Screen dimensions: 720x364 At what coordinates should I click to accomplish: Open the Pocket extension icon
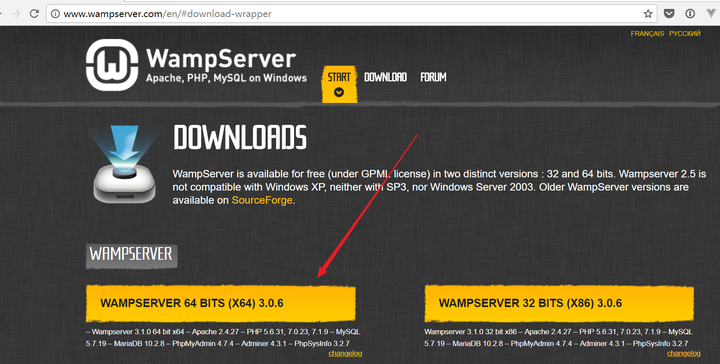click(x=669, y=14)
